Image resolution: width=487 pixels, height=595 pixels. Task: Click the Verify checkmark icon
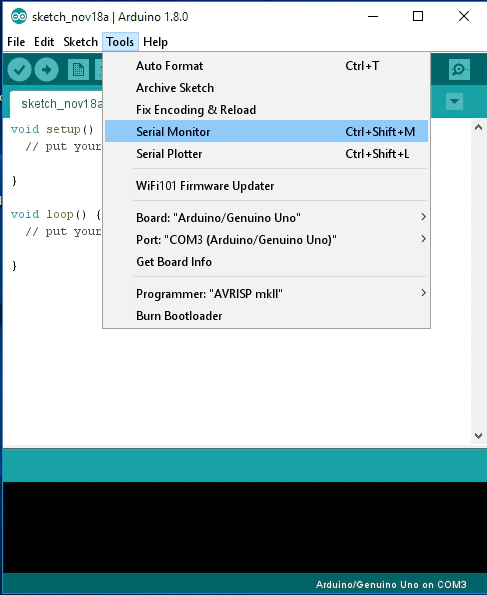19,70
